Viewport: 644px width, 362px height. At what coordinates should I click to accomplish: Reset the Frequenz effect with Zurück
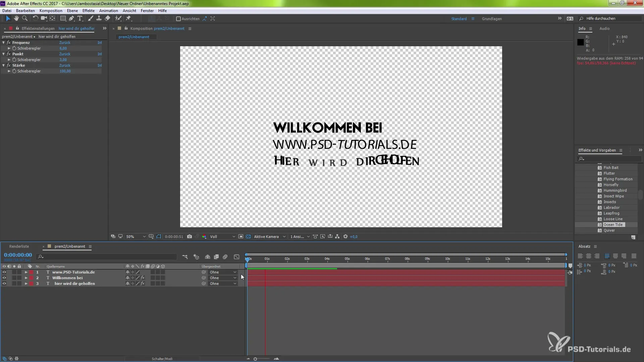(x=65, y=43)
